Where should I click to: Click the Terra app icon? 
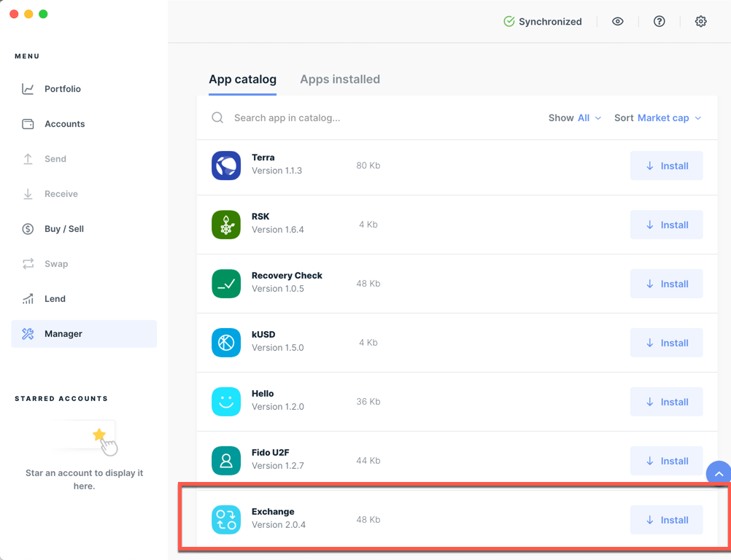tap(226, 166)
